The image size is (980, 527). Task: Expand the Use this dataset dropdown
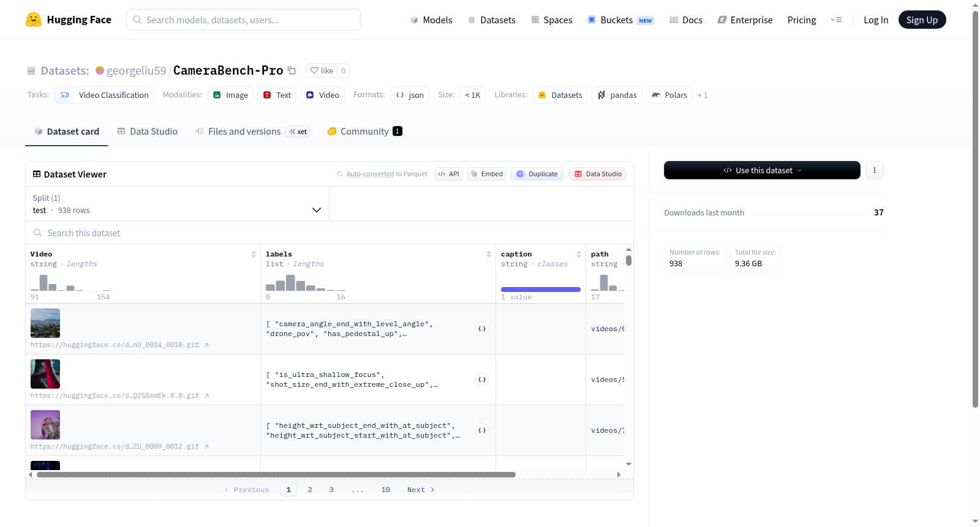click(x=762, y=170)
